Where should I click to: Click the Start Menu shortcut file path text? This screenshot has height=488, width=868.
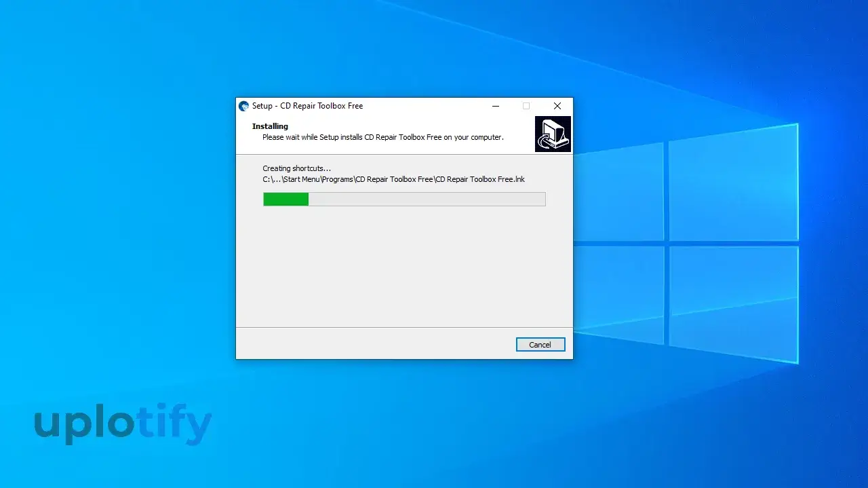click(x=393, y=179)
